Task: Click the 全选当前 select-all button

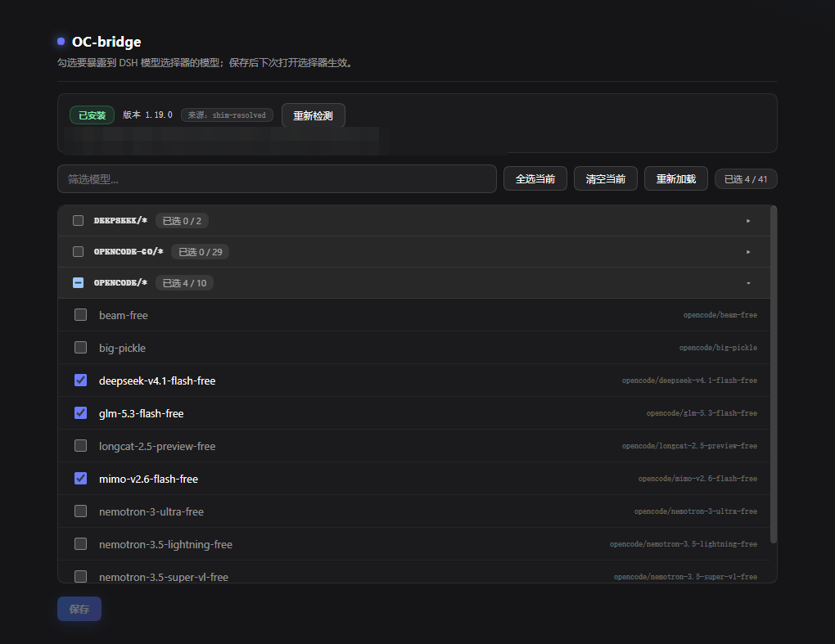Action: click(x=535, y=179)
